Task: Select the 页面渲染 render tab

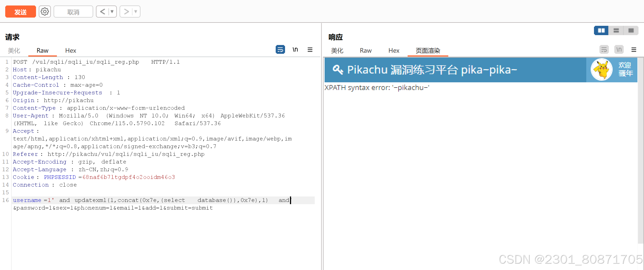Action: click(x=428, y=50)
